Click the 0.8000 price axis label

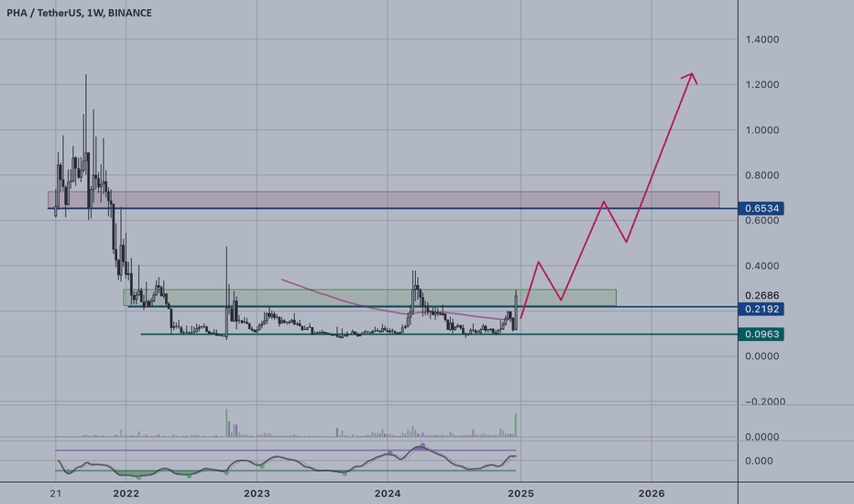click(762, 175)
